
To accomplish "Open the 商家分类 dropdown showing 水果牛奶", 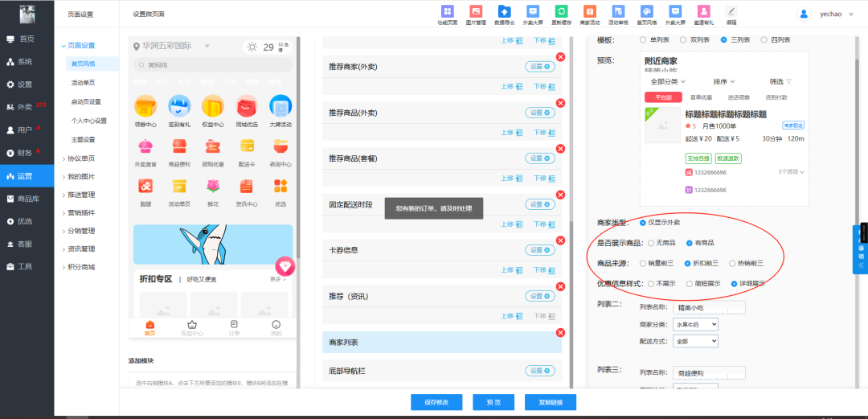I will pyautogui.click(x=698, y=324).
